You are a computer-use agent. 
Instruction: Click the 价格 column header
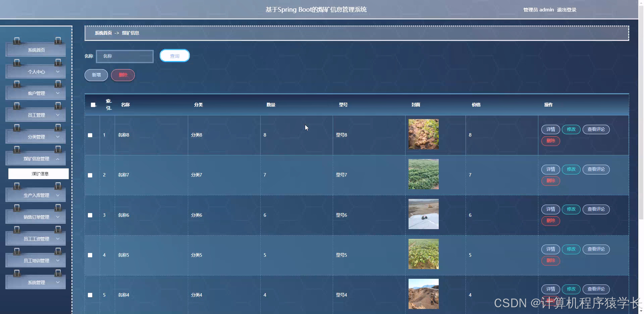(x=476, y=105)
